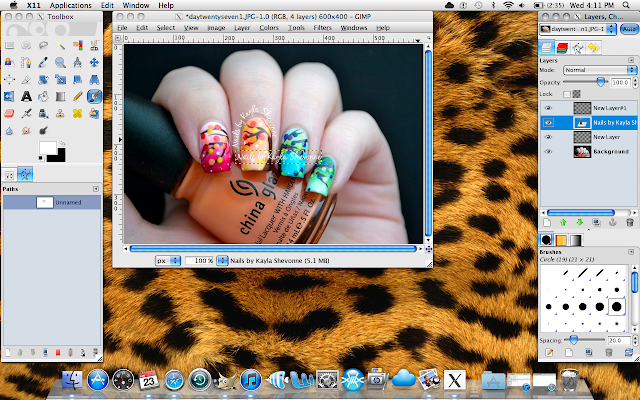Delete the selected layer
Screen dimensions: 640x400
pos(630,222)
